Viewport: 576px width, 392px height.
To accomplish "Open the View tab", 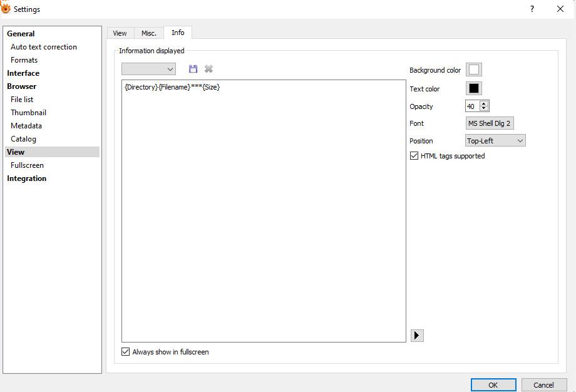I will [x=120, y=33].
